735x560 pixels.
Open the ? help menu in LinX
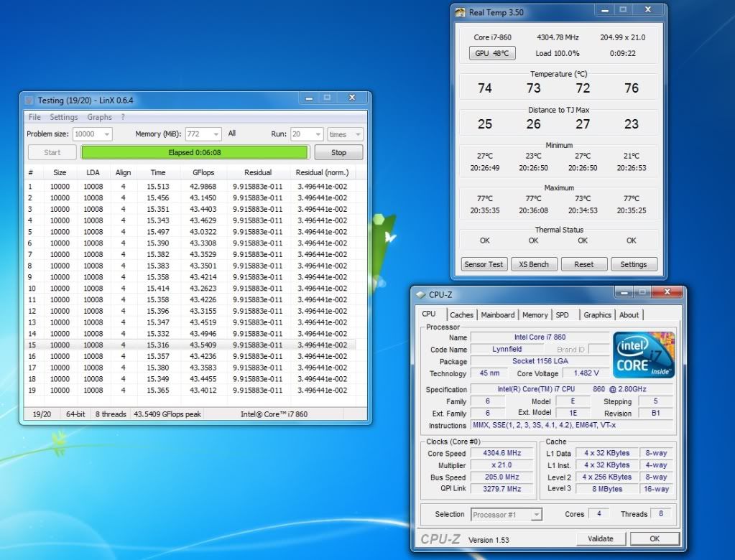(x=123, y=117)
